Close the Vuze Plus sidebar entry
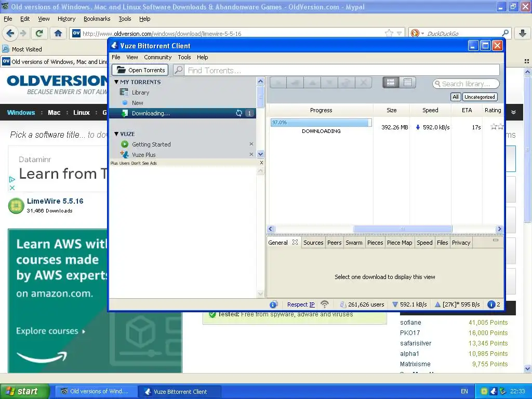 [251, 154]
